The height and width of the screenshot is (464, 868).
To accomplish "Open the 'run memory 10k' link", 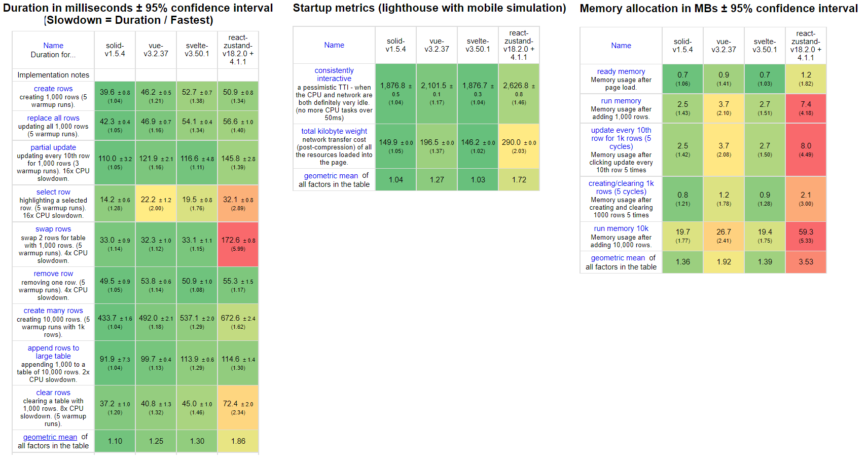I will [x=621, y=228].
